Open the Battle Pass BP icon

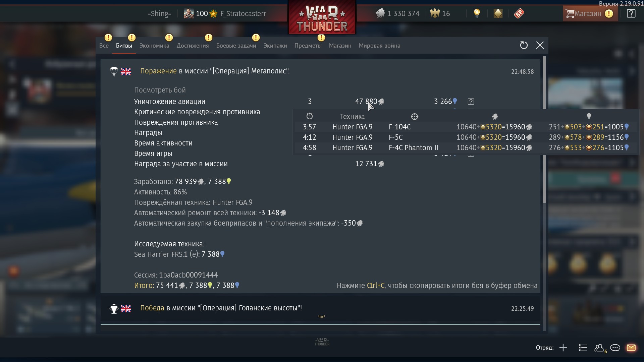click(x=519, y=13)
